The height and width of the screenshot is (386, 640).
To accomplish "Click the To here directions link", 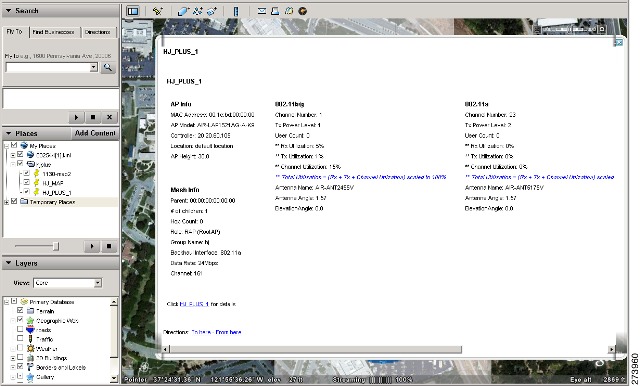I will 201,332.
